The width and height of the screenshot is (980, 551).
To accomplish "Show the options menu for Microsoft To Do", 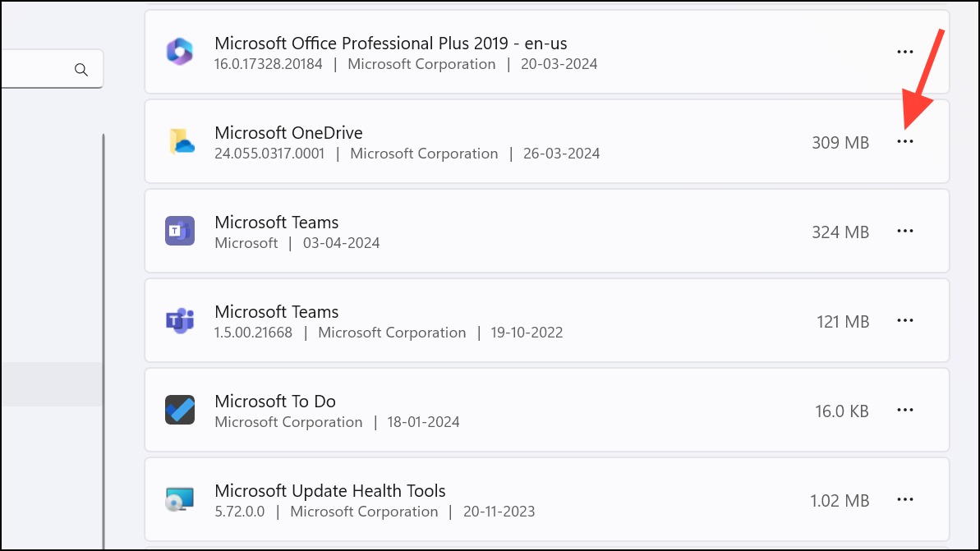I will pos(905,410).
